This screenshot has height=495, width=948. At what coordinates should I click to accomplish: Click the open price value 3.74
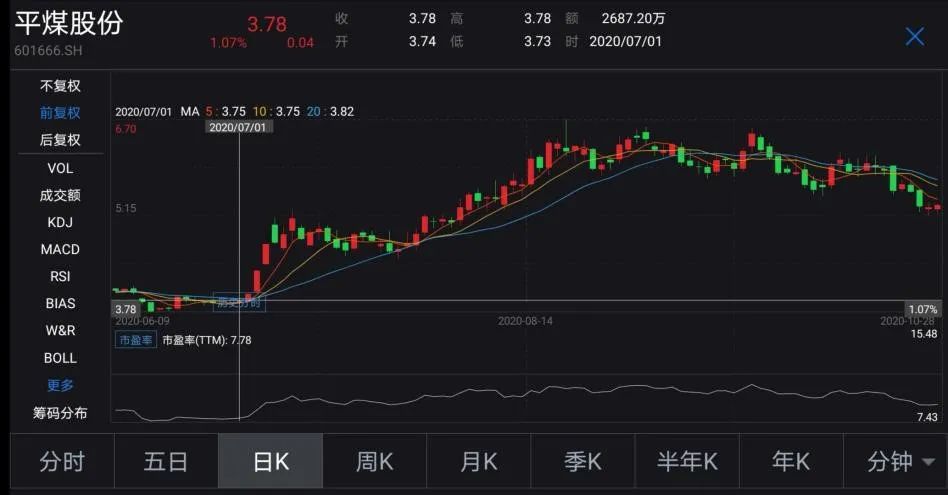pos(422,41)
